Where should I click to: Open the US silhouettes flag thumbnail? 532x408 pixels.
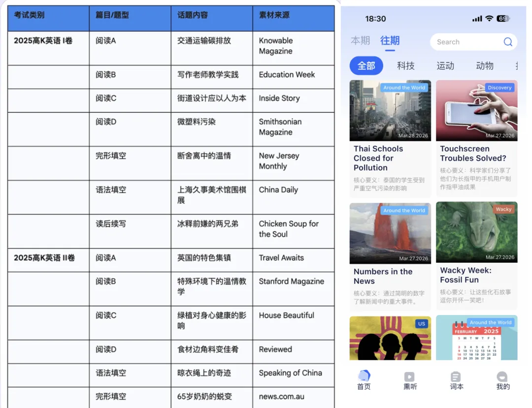point(390,338)
